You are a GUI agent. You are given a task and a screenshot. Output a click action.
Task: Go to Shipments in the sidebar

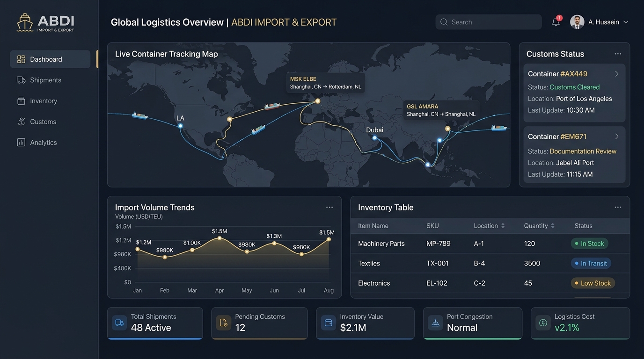(x=50, y=80)
